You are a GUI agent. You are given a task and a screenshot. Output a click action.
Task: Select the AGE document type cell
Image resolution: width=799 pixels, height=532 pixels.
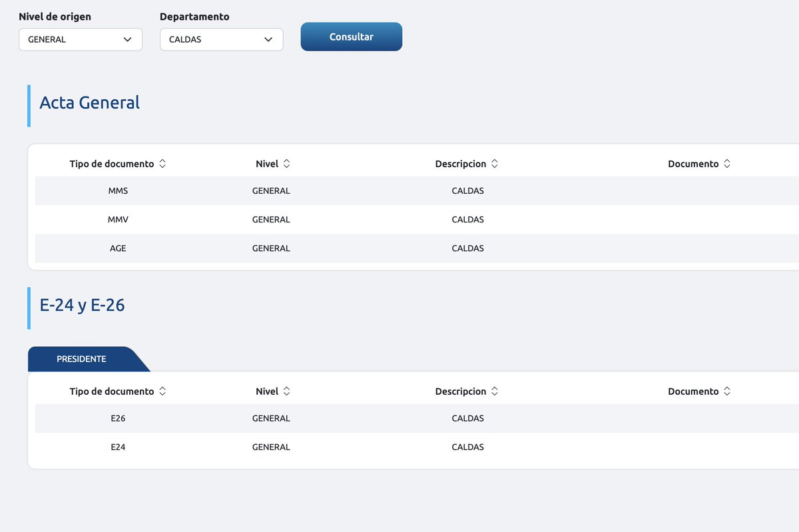click(x=118, y=248)
